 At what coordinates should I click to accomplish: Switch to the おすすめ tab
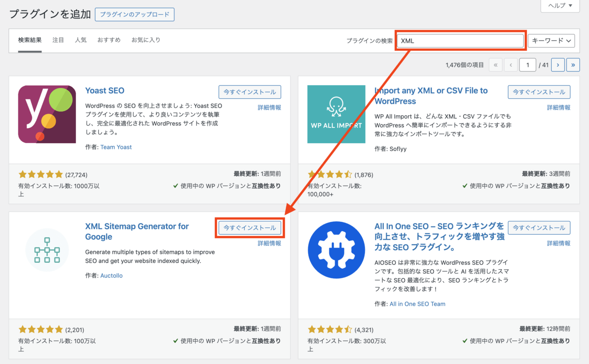109,40
